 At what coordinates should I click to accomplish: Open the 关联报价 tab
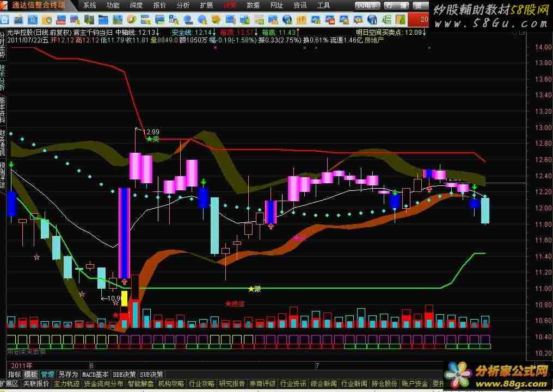35,383
